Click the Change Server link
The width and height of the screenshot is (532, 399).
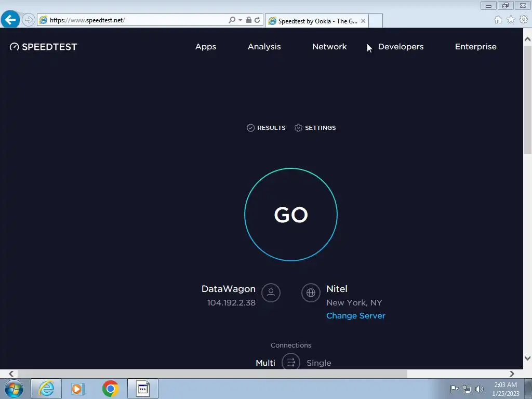click(355, 316)
